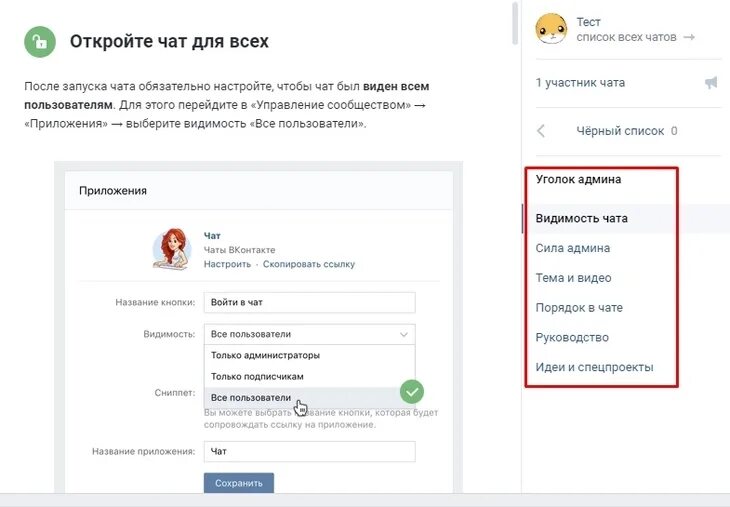Screen dimensions: 730x507
Task: Click the Чат app title link
Action: click(x=212, y=236)
